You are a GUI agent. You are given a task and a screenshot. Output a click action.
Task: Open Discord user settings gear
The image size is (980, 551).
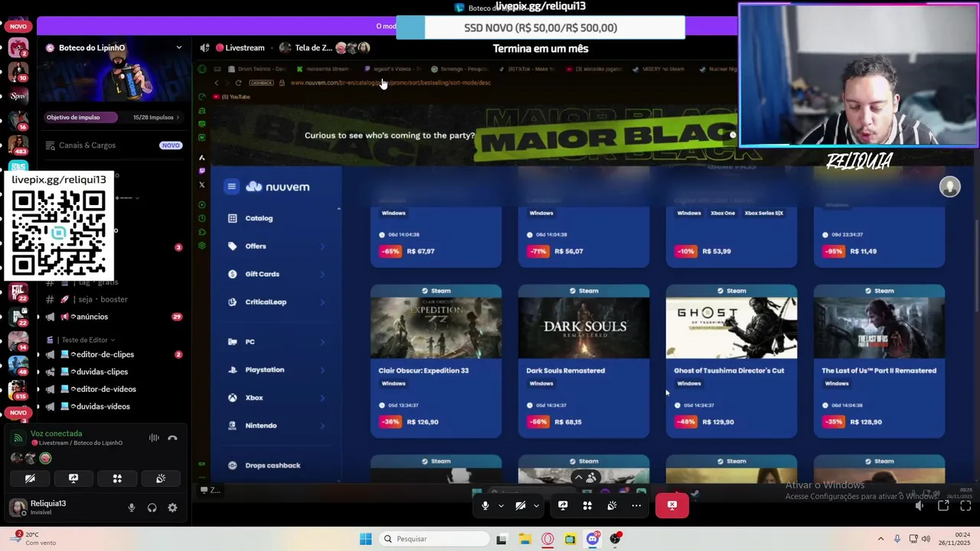pos(172,507)
